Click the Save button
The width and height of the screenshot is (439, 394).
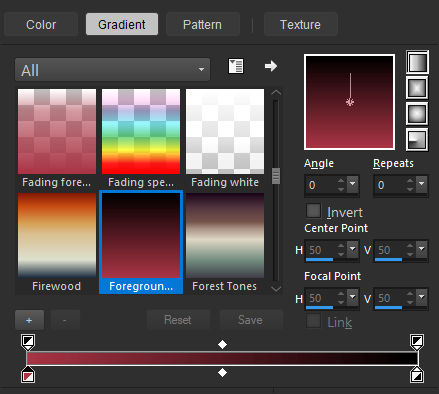tap(251, 320)
